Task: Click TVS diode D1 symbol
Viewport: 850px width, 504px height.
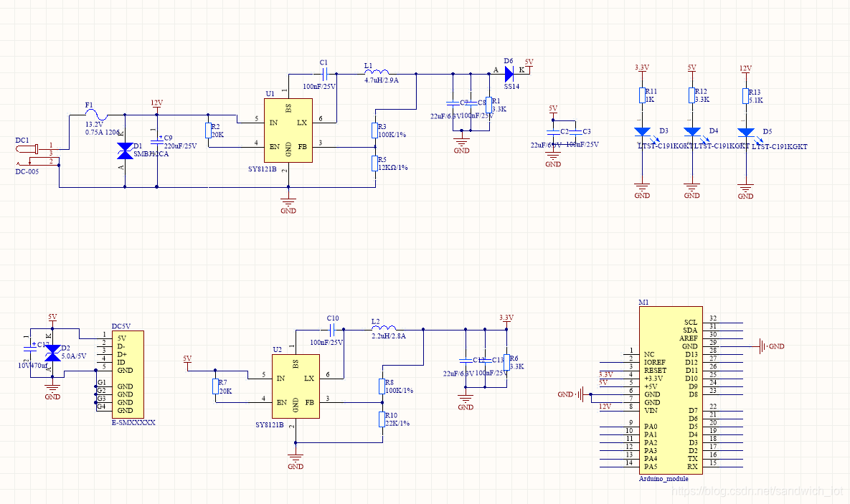Action: pyautogui.click(x=126, y=151)
